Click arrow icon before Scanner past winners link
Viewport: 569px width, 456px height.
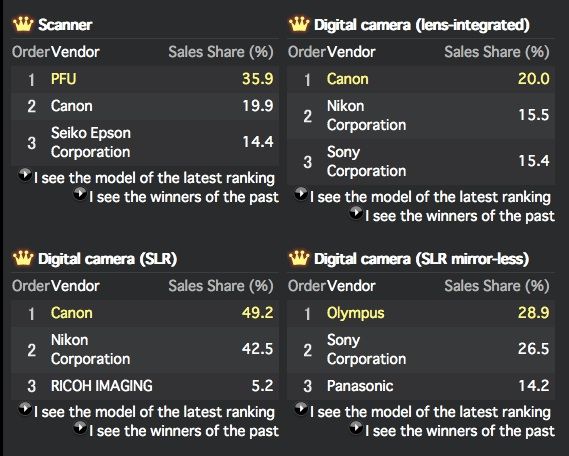[x=80, y=194]
